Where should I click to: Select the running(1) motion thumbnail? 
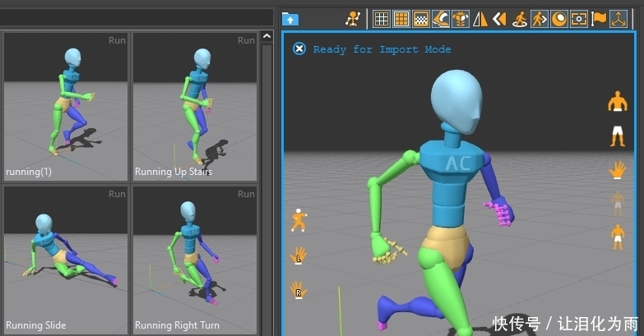tap(66, 107)
